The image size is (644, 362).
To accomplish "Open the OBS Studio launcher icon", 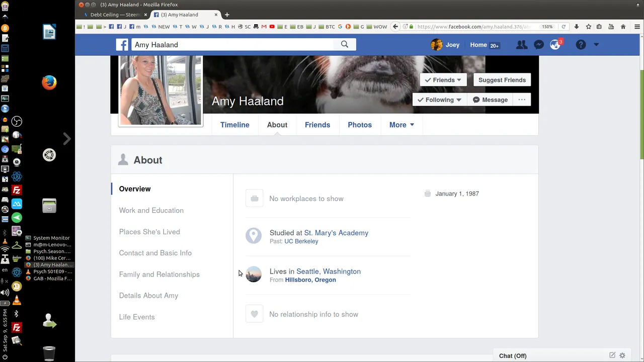I will (17, 121).
